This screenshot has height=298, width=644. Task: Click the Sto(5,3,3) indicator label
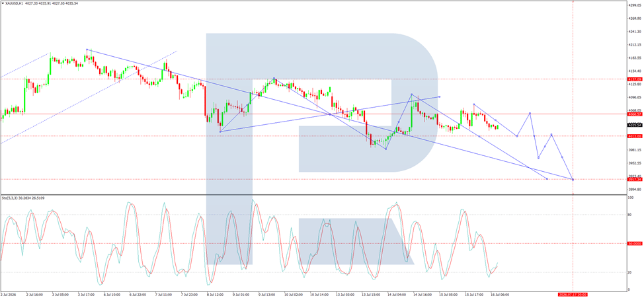11,198
